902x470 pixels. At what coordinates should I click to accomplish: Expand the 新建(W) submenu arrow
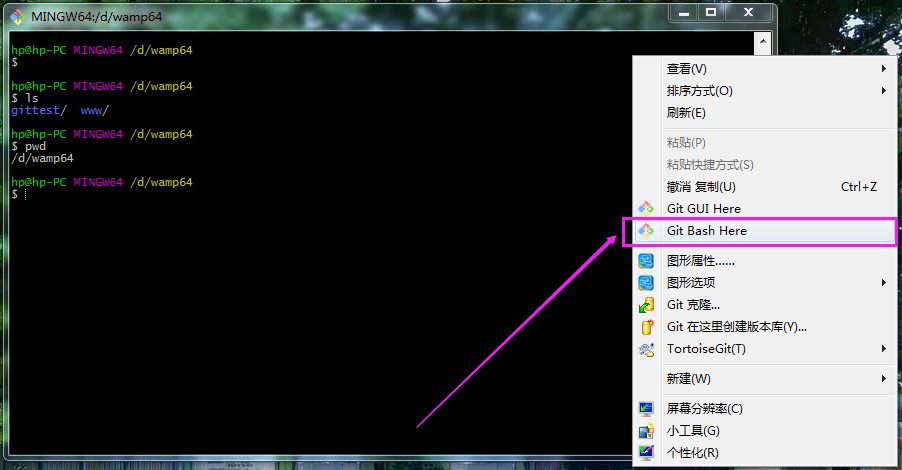tap(884, 379)
